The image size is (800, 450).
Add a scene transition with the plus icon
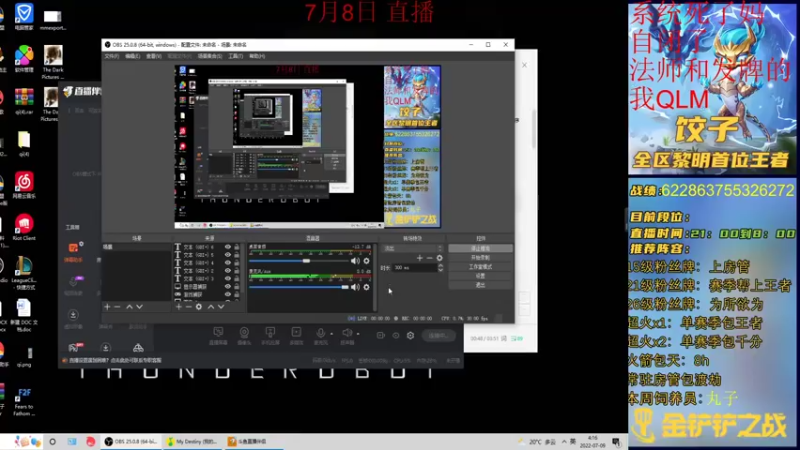click(x=419, y=258)
